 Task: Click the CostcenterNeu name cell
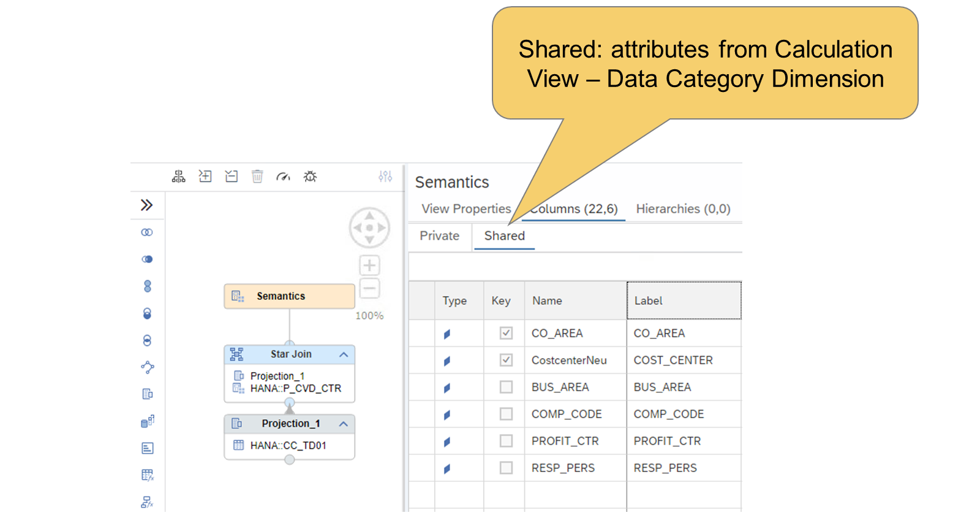click(x=575, y=360)
